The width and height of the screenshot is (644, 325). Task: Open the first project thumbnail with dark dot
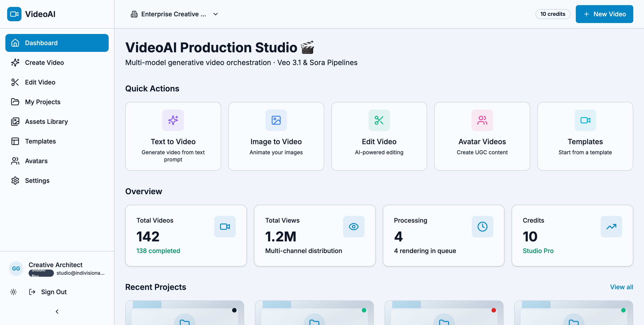coord(184,313)
